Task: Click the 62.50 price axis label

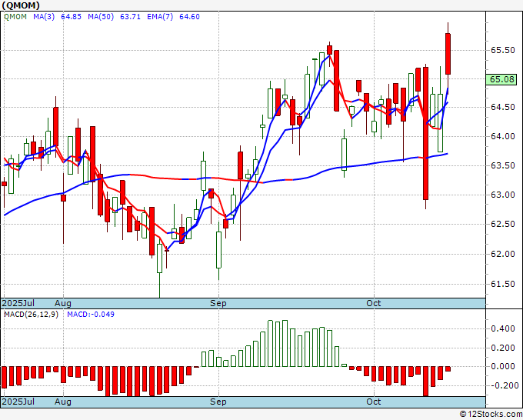Action: [x=503, y=224]
